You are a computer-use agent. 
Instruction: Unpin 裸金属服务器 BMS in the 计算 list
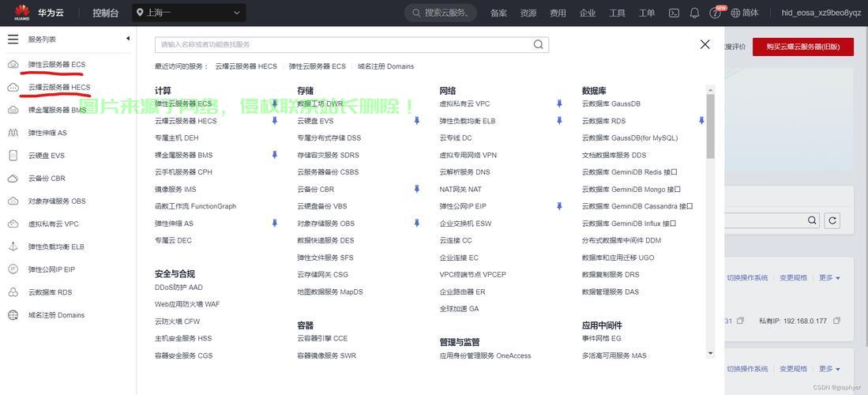tap(275, 155)
